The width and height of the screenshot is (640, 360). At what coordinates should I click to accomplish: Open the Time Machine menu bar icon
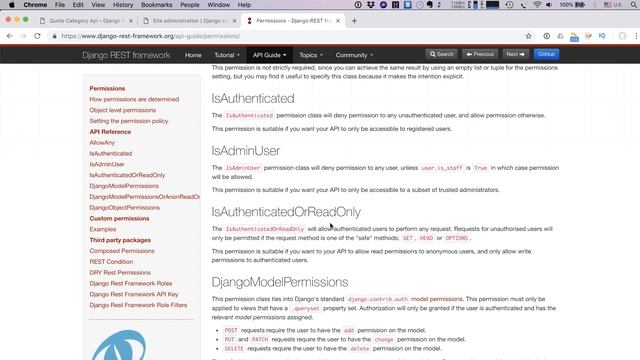[509, 5]
